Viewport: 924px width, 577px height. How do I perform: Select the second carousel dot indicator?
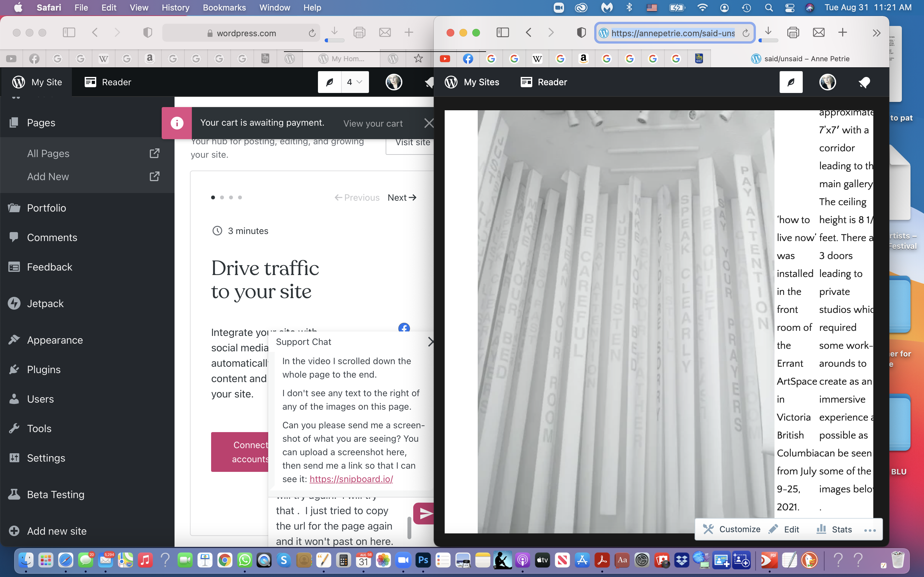tap(222, 197)
